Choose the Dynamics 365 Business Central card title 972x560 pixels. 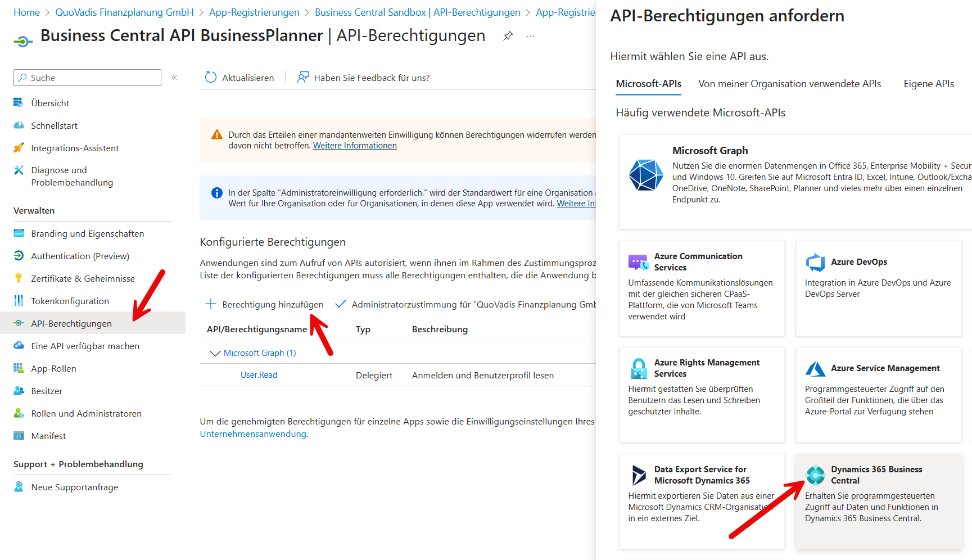tap(876, 475)
